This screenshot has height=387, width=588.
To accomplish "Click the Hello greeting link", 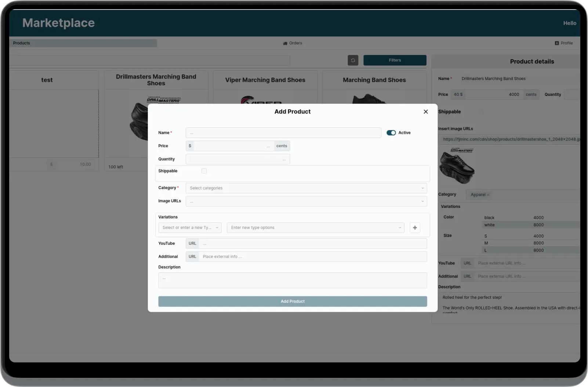I will click(570, 23).
